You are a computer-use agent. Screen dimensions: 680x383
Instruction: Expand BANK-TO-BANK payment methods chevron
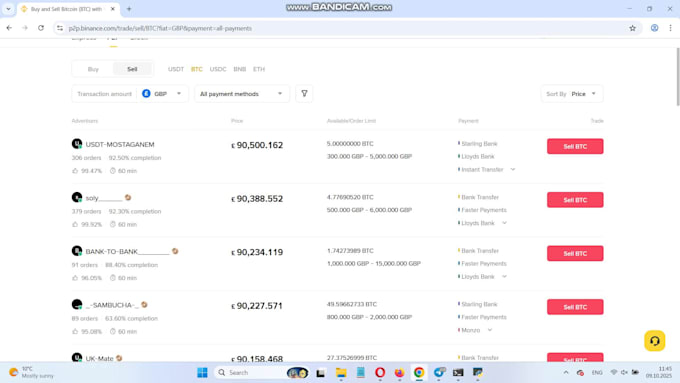(504, 277)
